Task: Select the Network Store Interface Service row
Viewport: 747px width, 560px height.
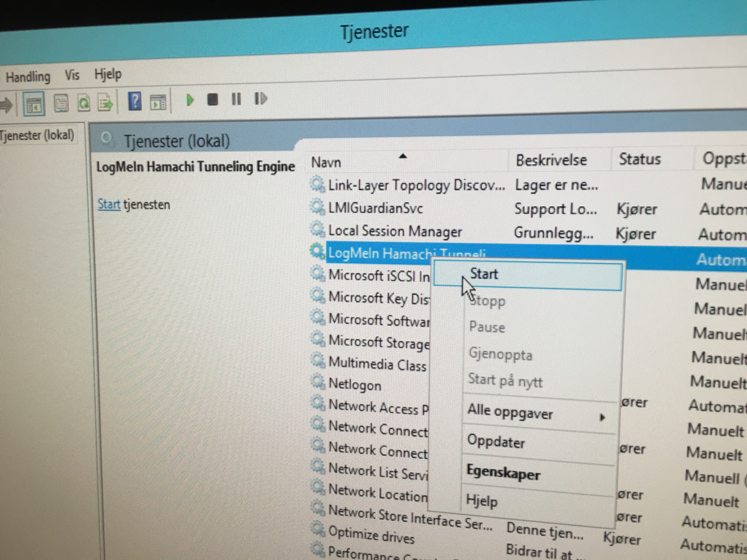Action: coord(410,518)
